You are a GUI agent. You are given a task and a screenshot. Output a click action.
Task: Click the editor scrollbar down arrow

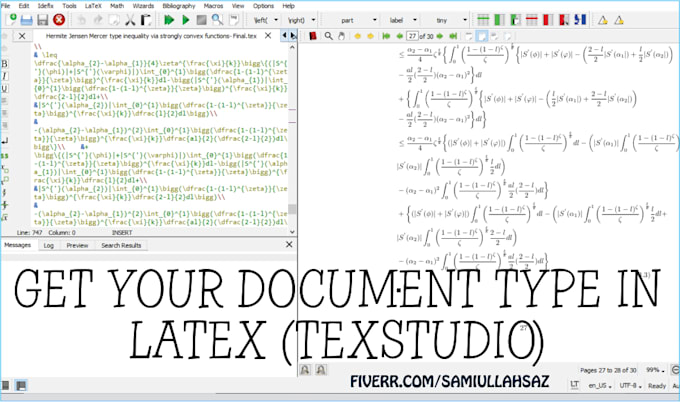click(292, 232)
